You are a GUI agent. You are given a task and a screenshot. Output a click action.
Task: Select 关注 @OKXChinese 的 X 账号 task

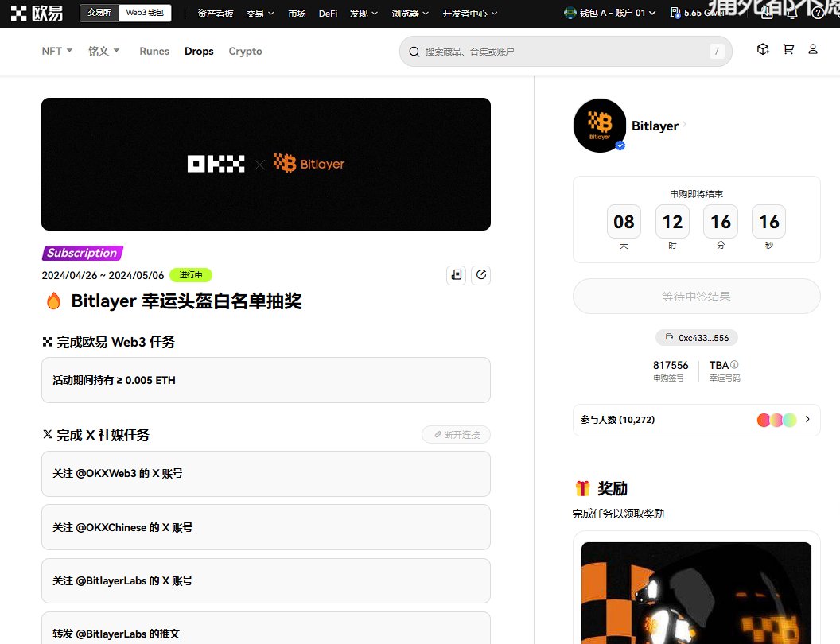266,527
